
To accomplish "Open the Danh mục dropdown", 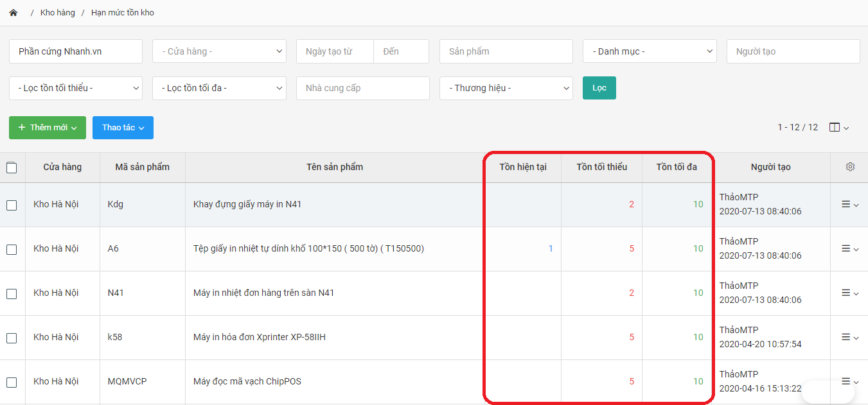I will [650, 51].
